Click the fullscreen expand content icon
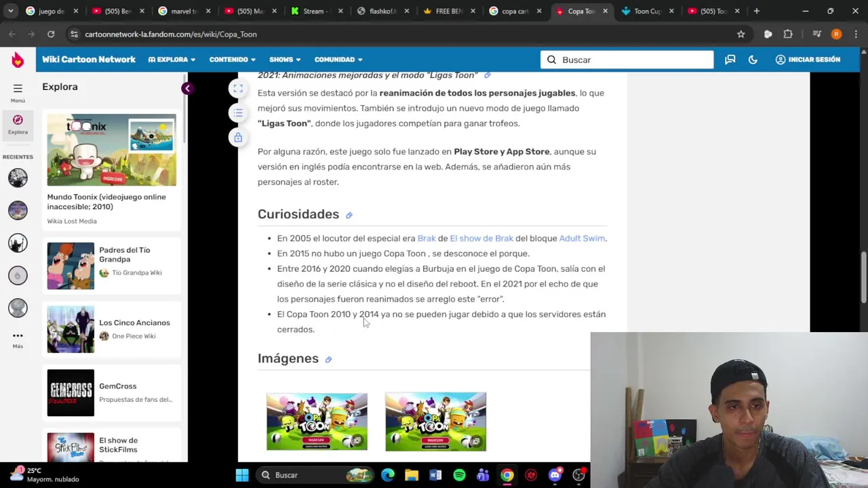The image size is (868, 488). point(238,89)
